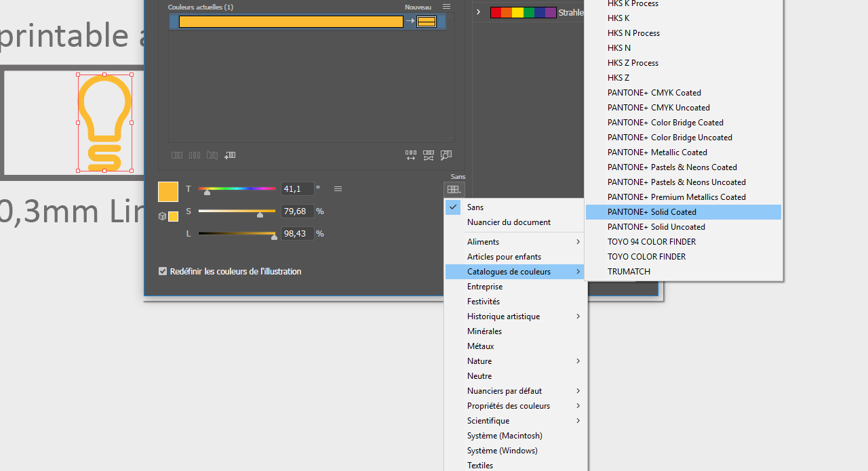868x471 pixels.
Task: Select Articles pour enfants library
Action: (x=515, y=257)
